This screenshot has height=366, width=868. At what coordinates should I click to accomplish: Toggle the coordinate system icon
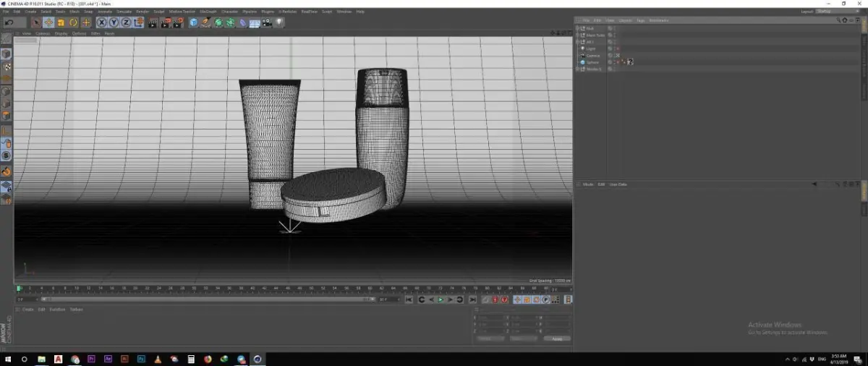point(138,23)
